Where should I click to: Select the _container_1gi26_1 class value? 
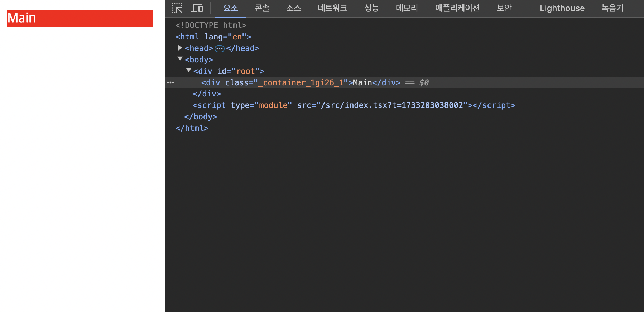click(x=301, y=82)
